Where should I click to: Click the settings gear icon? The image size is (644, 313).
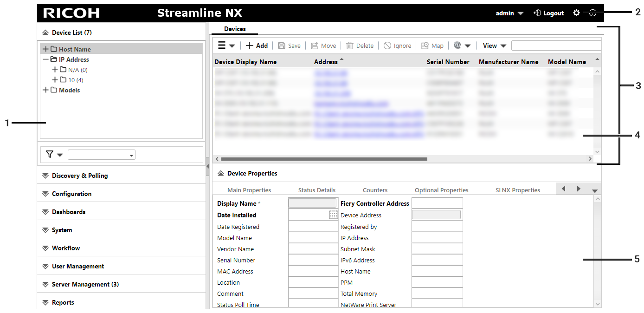pos(576,13)
